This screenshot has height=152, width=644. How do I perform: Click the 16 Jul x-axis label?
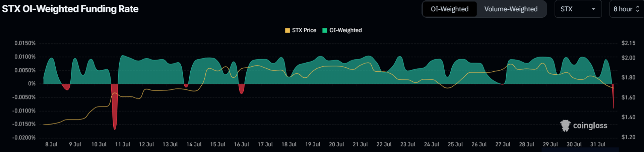pyautogui.click(x=241, y=144)
